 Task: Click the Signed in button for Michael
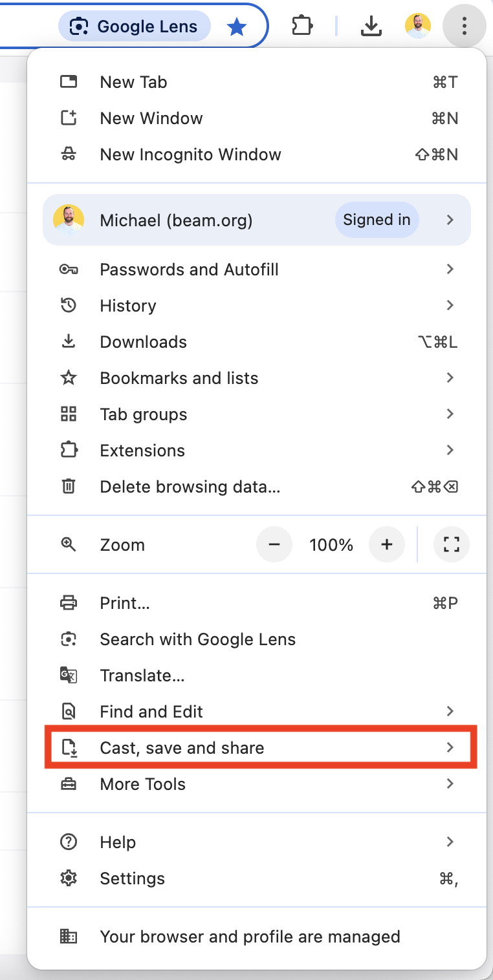click(x=377, y=220)
